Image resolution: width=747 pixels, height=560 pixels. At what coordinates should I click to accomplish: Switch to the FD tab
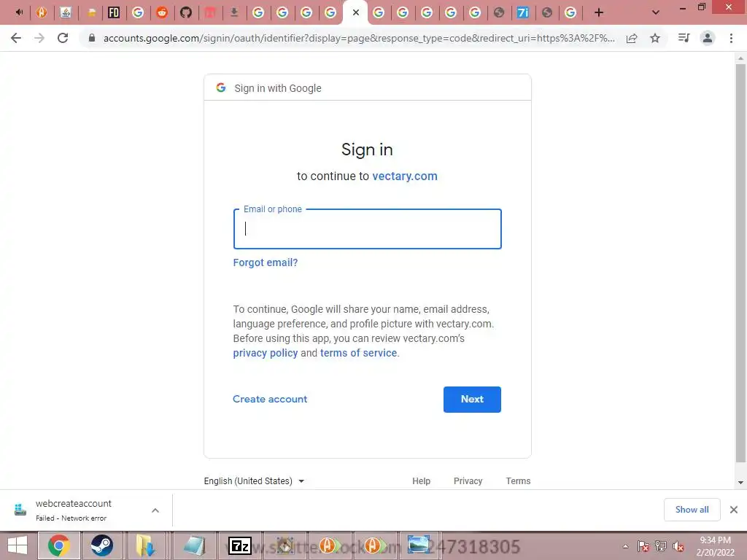tap(114, 13)
